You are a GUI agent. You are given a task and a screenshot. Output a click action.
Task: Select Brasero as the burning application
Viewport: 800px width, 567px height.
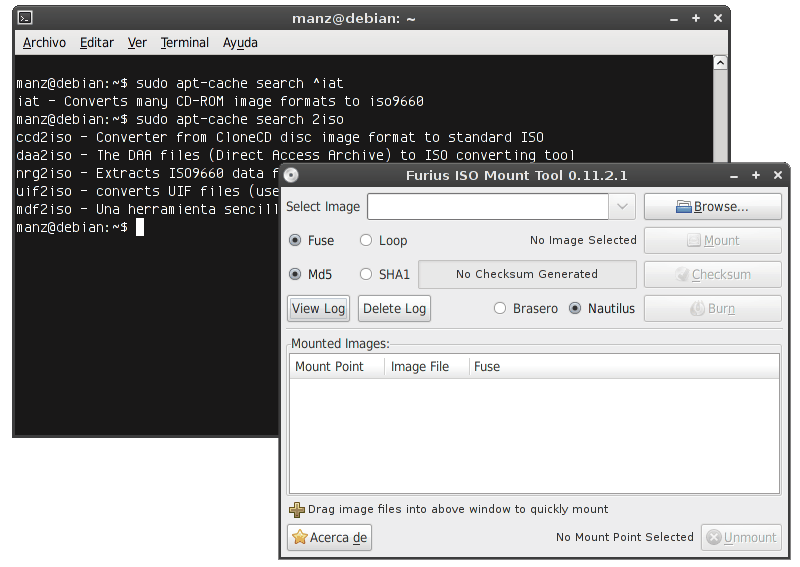(526, 309)
